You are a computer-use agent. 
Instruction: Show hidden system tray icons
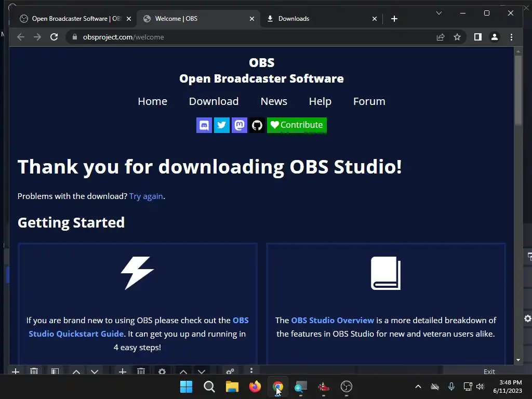(418, 387)
